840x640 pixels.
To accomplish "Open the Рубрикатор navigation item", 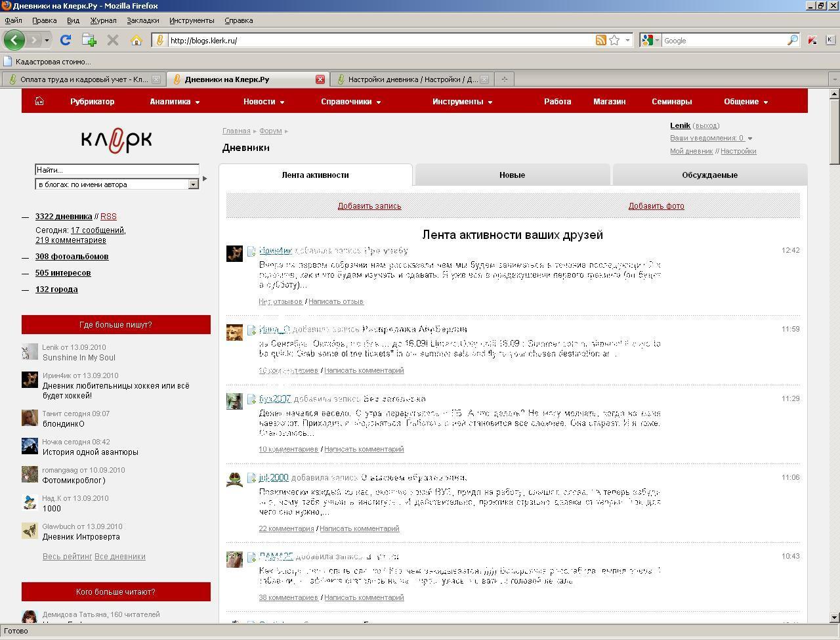I will point(92,102).
